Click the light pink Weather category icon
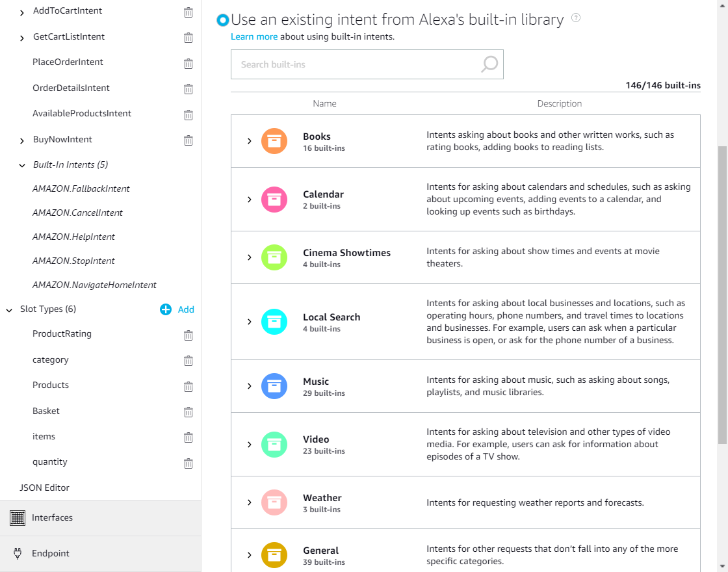This screenshot has width=728, height=572. click(274, 502)
